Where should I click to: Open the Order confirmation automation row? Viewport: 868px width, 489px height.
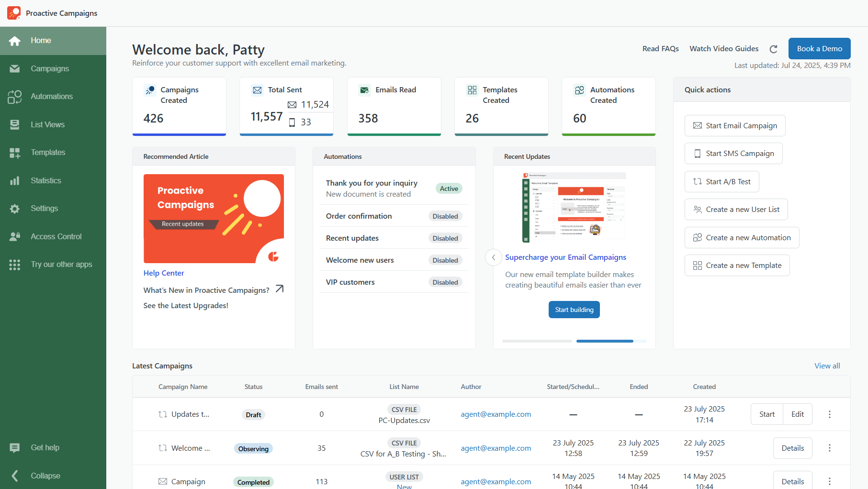394,216
